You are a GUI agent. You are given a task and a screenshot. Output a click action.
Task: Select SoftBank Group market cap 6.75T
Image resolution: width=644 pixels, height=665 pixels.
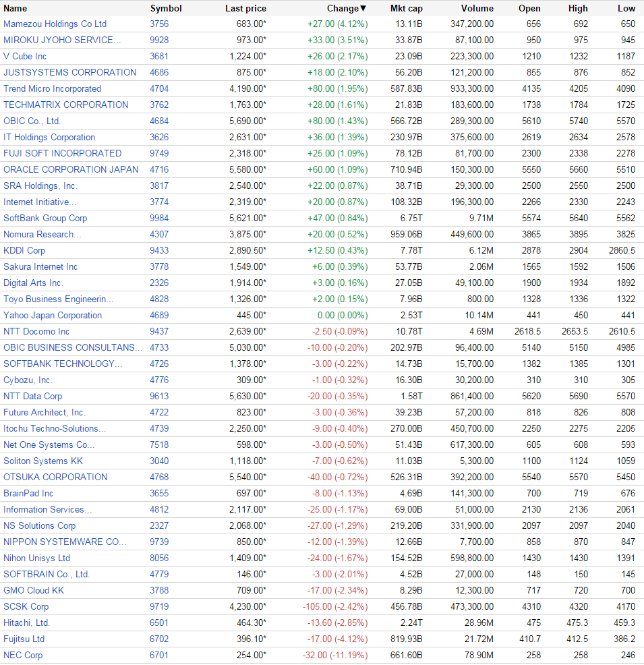(x=411, y=219)
